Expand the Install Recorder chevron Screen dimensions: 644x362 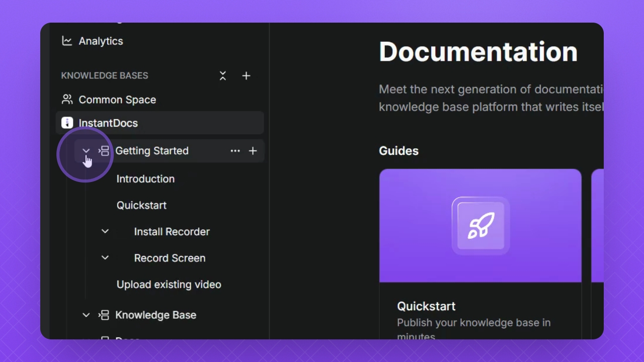[105, 231]
